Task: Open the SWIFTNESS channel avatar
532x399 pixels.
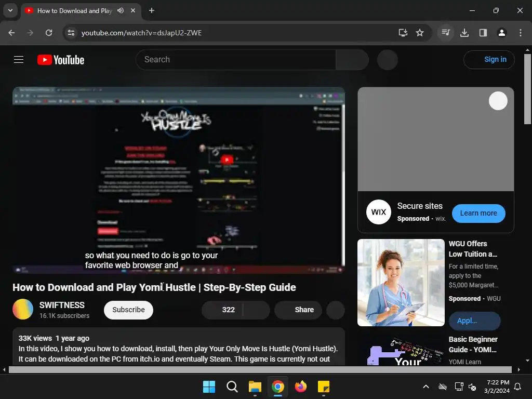Action: [x=23, y=309]
